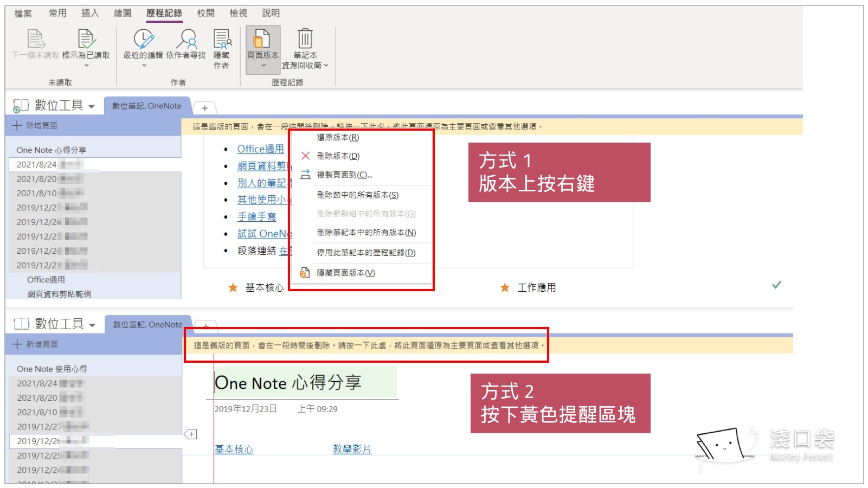Click Find by Author (依作者尋找) icon
The width and height of the screenshot is (868, 488).
coord(186,40)
